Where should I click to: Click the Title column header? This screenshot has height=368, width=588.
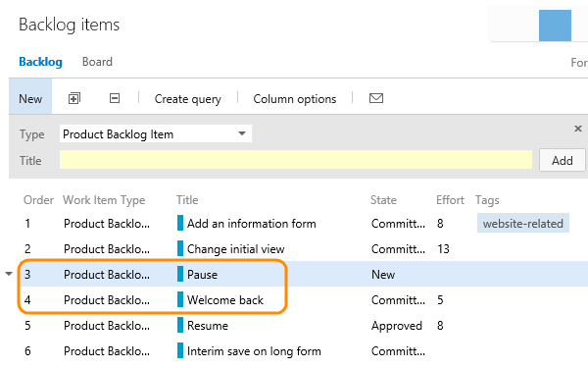tap(187, 200)
